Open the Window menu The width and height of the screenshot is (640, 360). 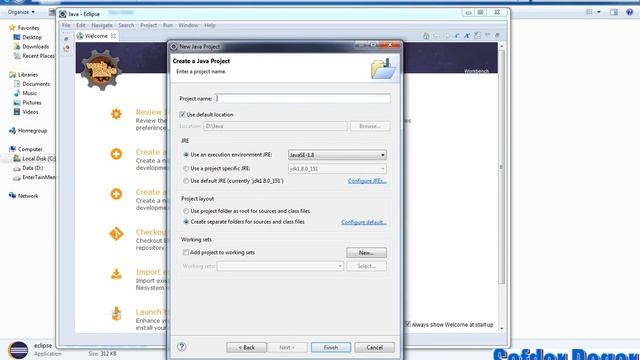click(188, 25)
